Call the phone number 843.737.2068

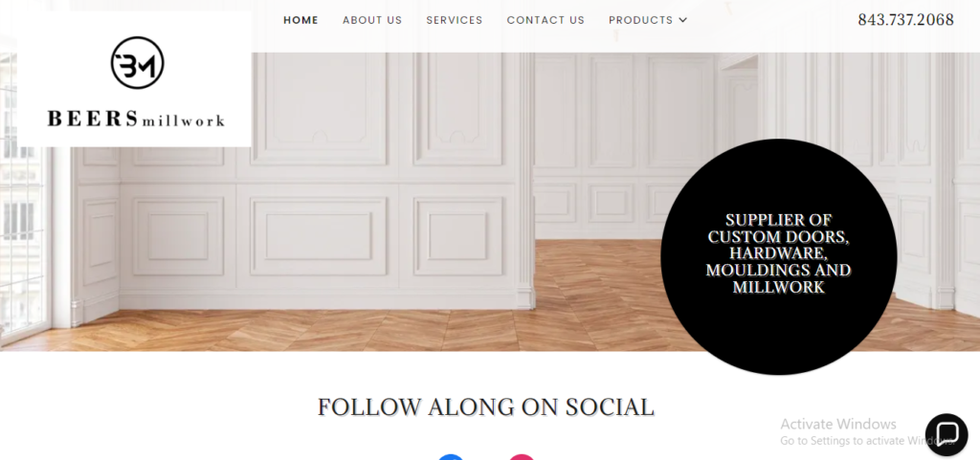click(905, 20)
